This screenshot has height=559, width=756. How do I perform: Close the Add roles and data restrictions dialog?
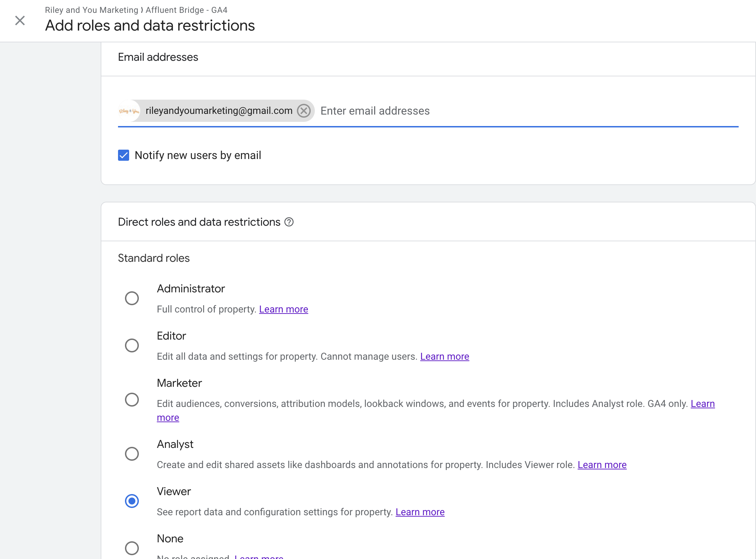20,20
